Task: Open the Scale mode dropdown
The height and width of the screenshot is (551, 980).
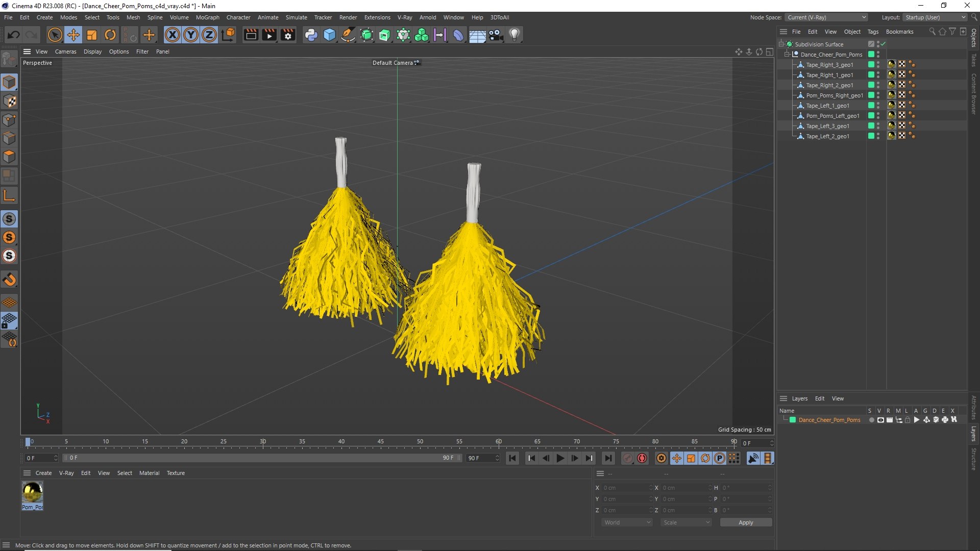Action: (x=686, y=522)
